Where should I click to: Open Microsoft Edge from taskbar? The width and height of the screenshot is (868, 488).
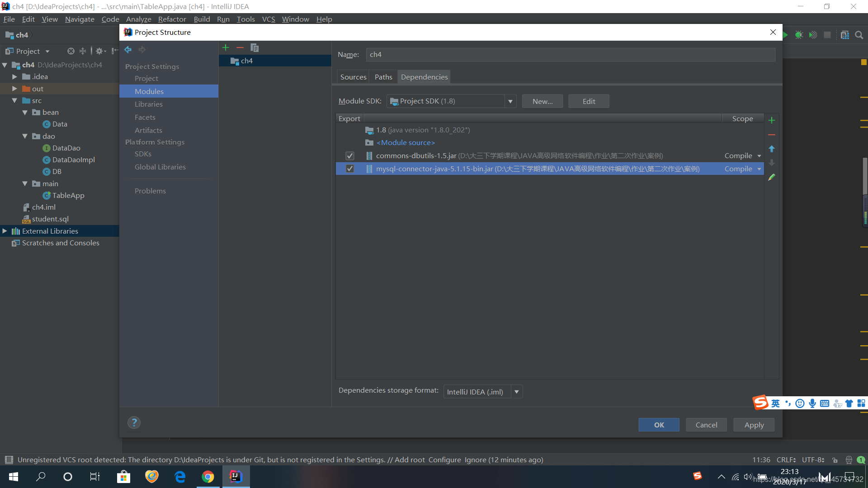[x=180, y=477]
